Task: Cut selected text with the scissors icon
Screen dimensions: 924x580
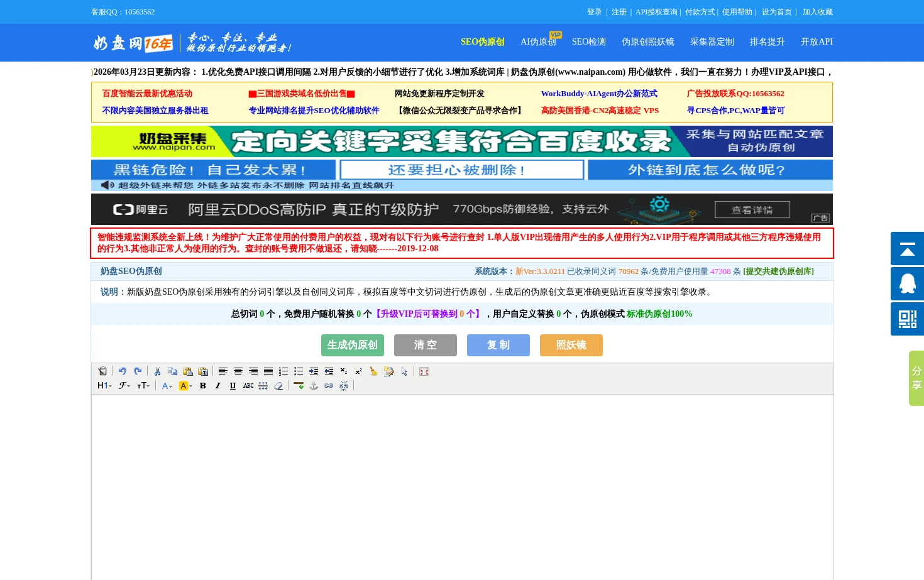Action: (x=158, y=371)
